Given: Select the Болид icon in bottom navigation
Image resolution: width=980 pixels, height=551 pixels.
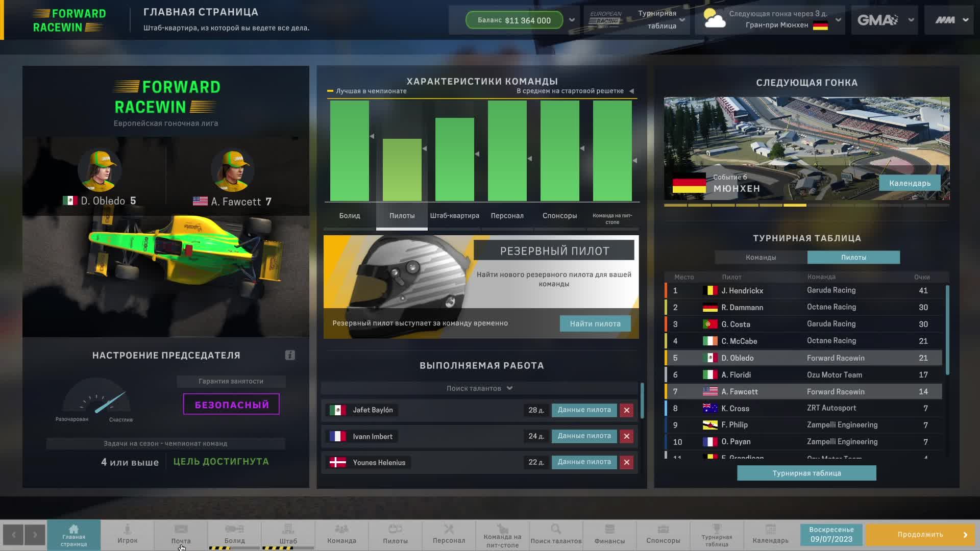Looking at the screenshot, I should click(235, 535).
